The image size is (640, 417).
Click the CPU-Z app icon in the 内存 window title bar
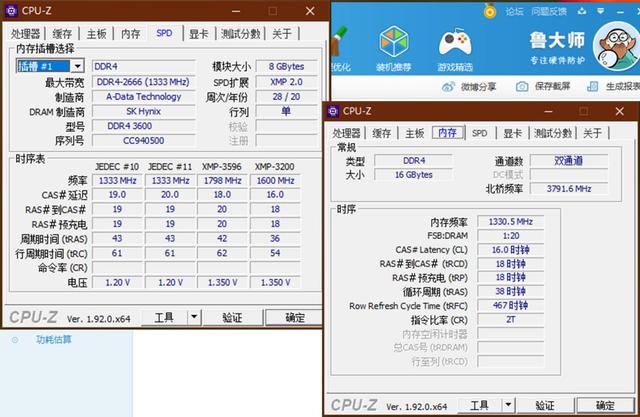333,111
